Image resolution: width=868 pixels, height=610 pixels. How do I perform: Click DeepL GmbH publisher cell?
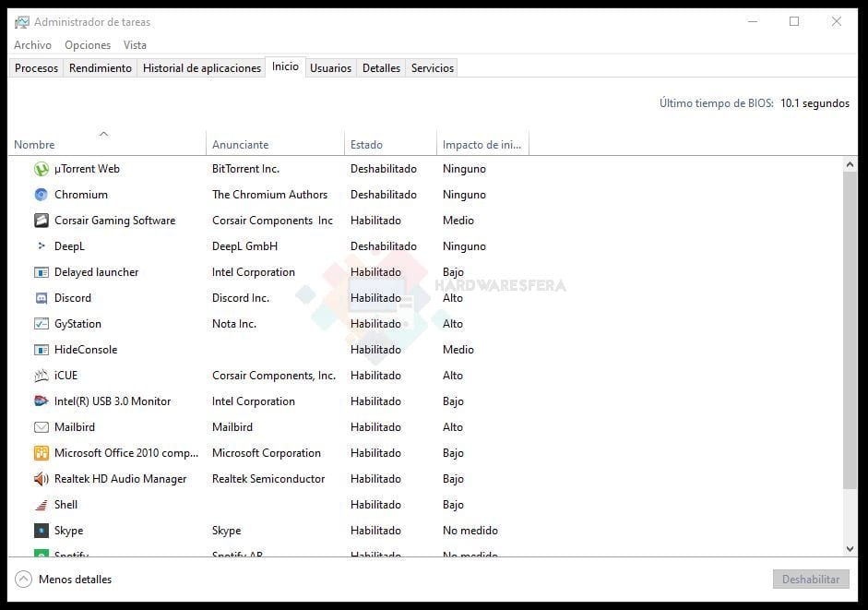coord(244,246)
